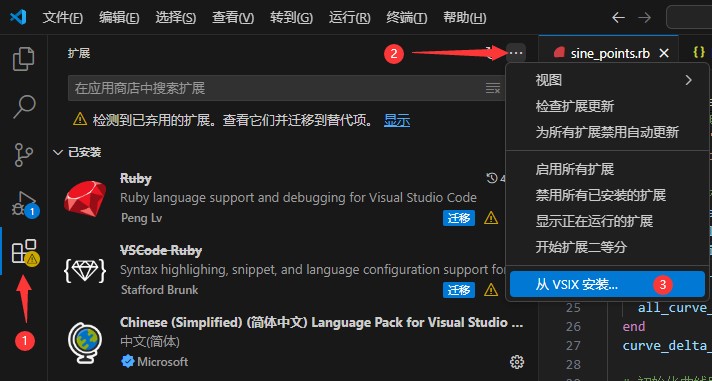Open the Search view in activity bar

pos(24,107)
